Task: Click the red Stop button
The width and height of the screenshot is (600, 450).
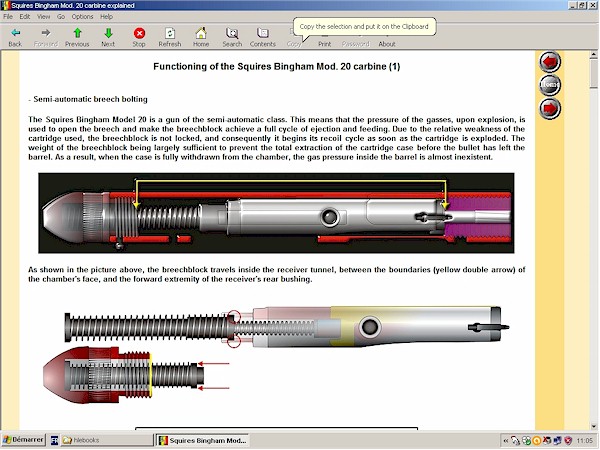Action: [x=139, y=37]
